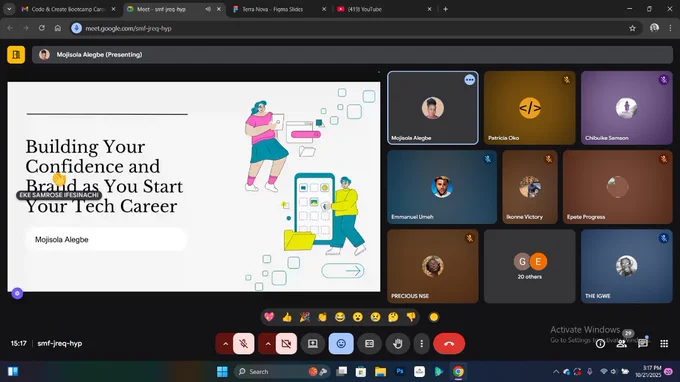Reload the current page

(42, 28)
